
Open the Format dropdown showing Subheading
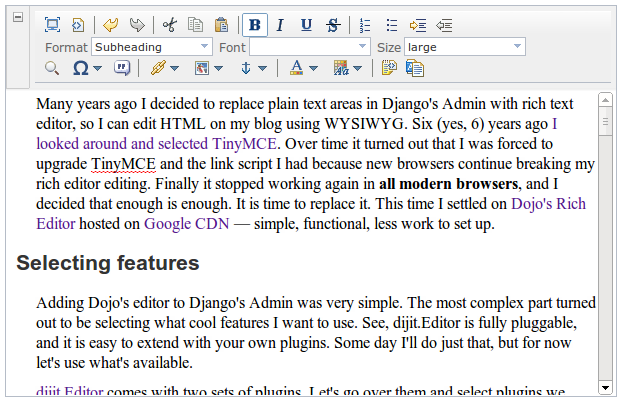pos(152,47)
